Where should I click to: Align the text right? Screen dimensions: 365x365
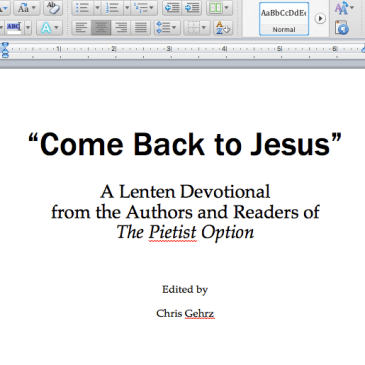121,27
